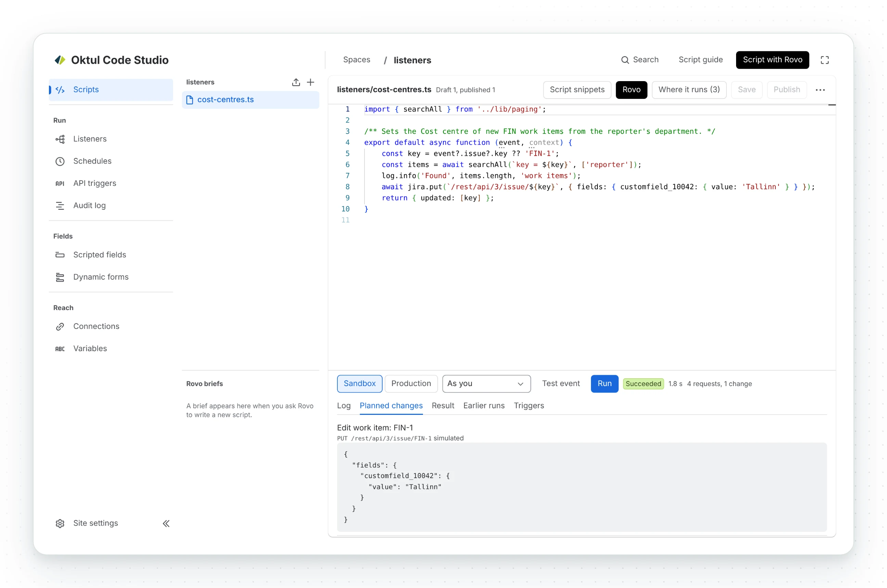
Task: Click the Rovo briefs heading
Action: pos(204,384)
